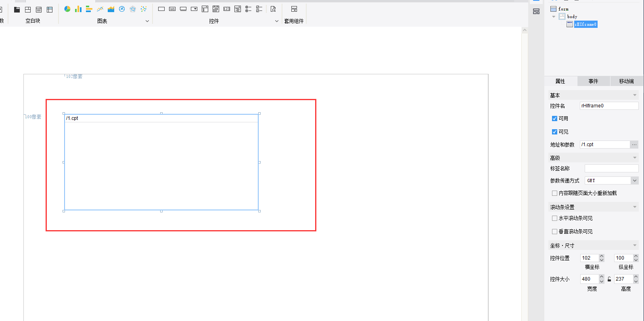Insert an area chart

tap(111, 9)
